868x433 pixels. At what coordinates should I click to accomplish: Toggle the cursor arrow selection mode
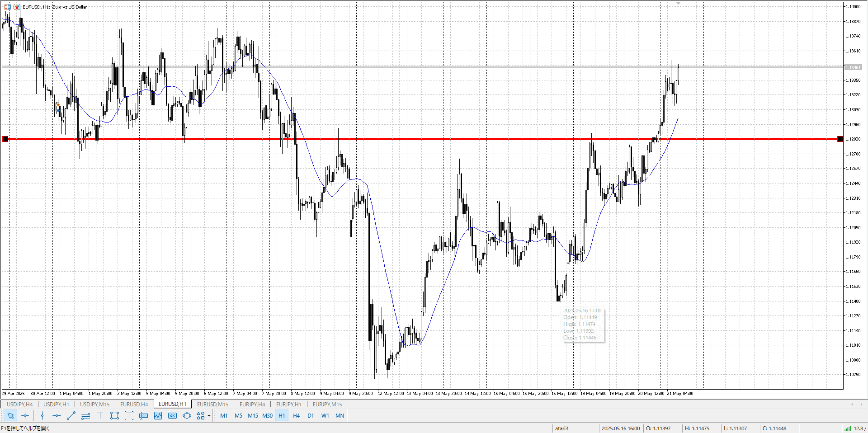pos(10,416)
